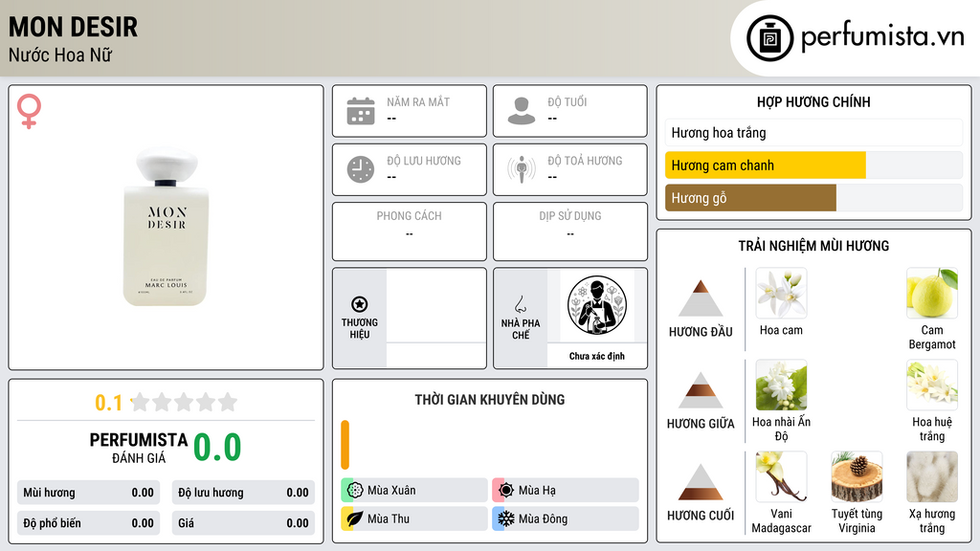Click the Dịp sử dụng info box
Viewport: 980px width, 551px height.
coord(570,231)
